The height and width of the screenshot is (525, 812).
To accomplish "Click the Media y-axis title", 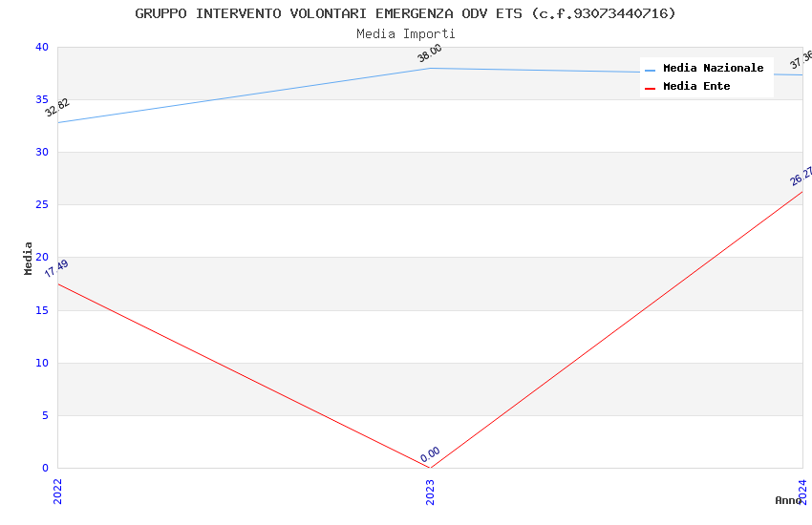I will coord(28,258).
